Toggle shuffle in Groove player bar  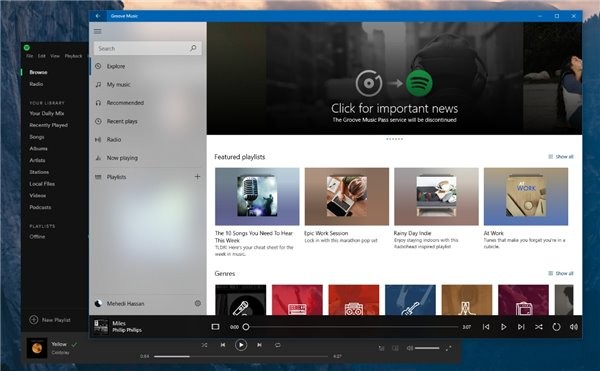coord(539,327)
